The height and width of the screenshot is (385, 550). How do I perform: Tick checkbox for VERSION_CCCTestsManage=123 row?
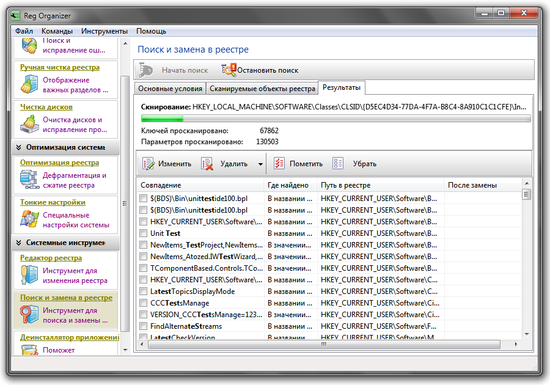click(x=143, y=314)
